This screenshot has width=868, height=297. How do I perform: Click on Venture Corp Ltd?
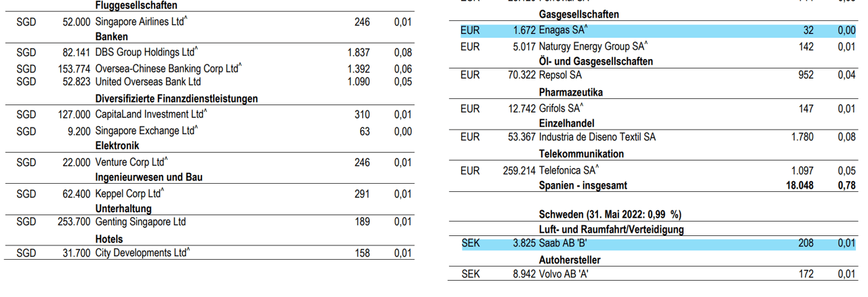point(131,163)
